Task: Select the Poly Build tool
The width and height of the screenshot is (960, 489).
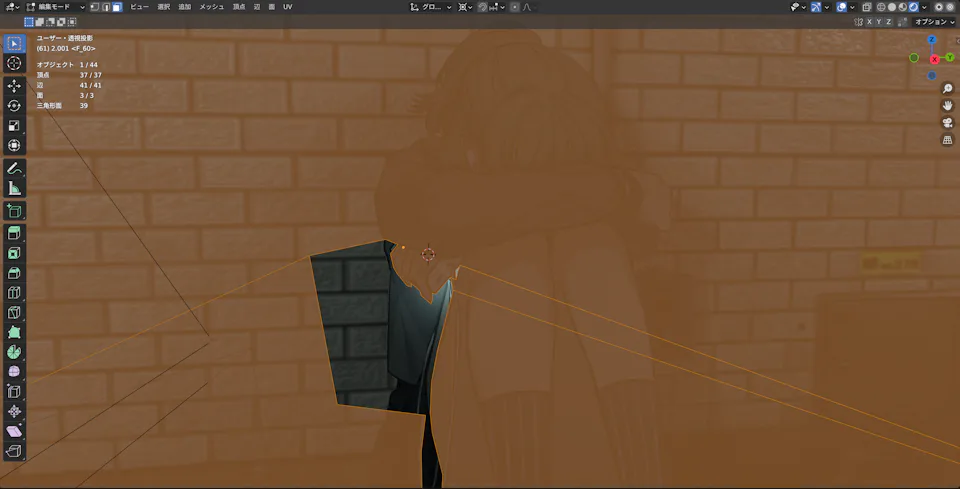Action: (14, 332)
